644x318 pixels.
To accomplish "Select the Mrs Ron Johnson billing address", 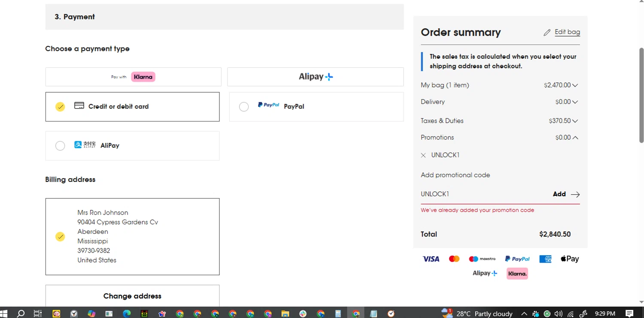I will pyautogui.click(x=132, y=236).
